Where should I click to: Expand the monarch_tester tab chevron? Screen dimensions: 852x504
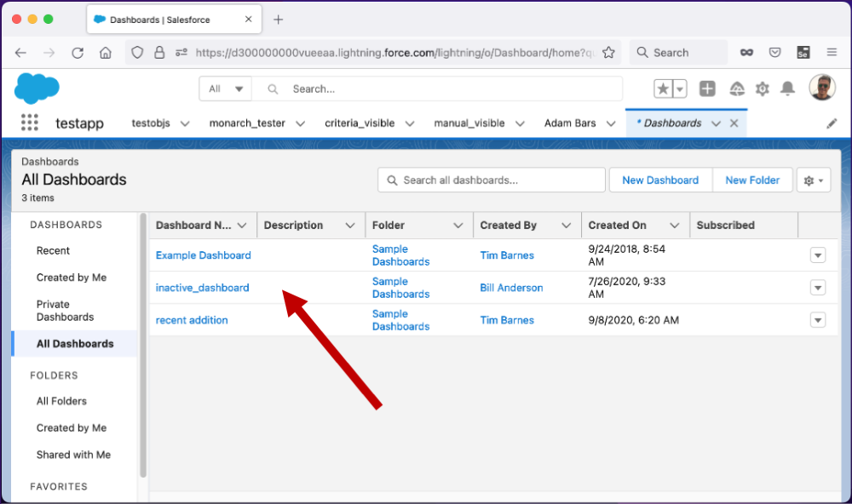[300, 123]
